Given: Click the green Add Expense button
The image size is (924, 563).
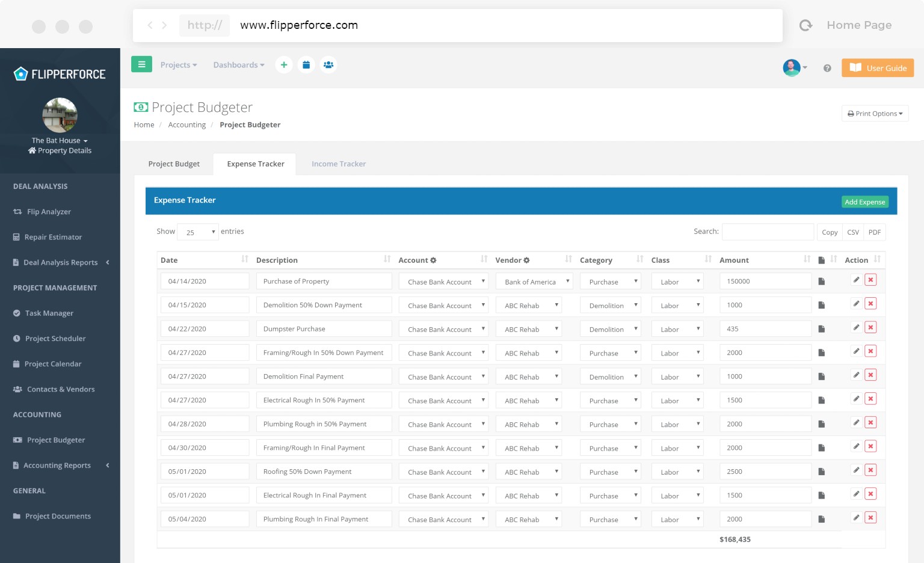Looking at the screenshot, I should (x=864, y=202).
